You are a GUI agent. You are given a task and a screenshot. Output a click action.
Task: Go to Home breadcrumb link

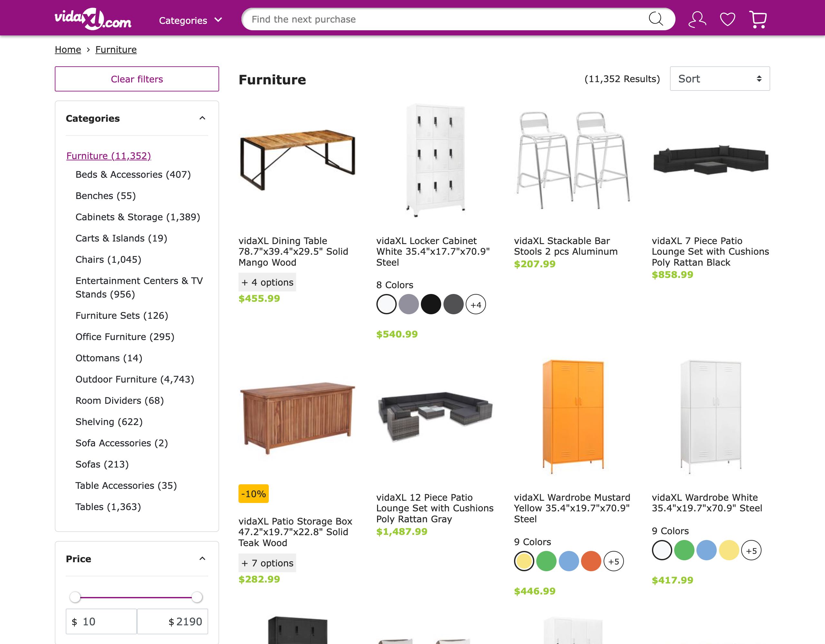(68, 50)
